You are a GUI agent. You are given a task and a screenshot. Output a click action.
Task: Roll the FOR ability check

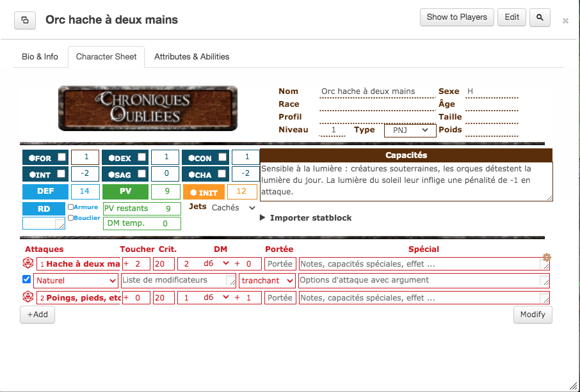[38, 157]
